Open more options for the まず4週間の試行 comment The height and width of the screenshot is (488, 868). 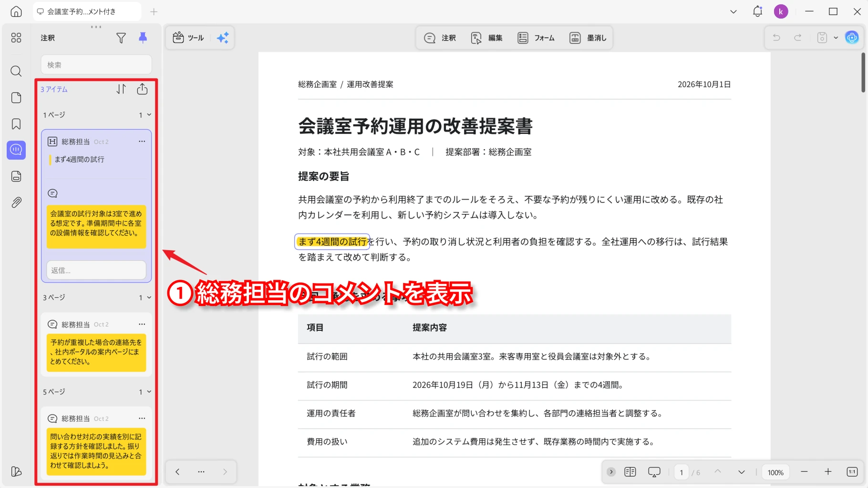point(142,142)
